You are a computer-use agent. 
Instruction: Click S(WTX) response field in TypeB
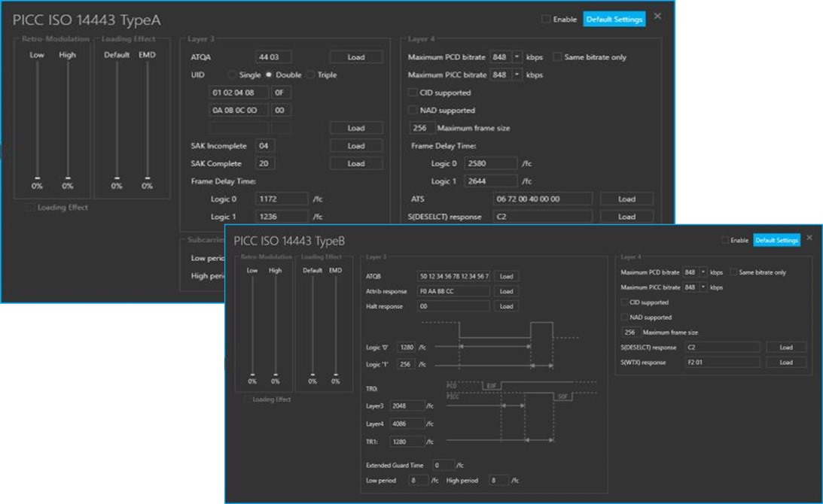pos(721,363)
